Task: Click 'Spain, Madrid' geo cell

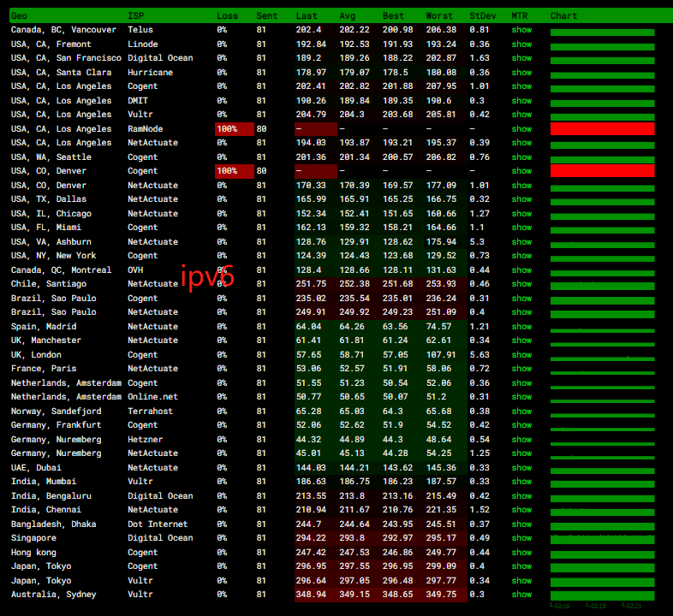Action: pyautogui.click(x=44, y=327)
